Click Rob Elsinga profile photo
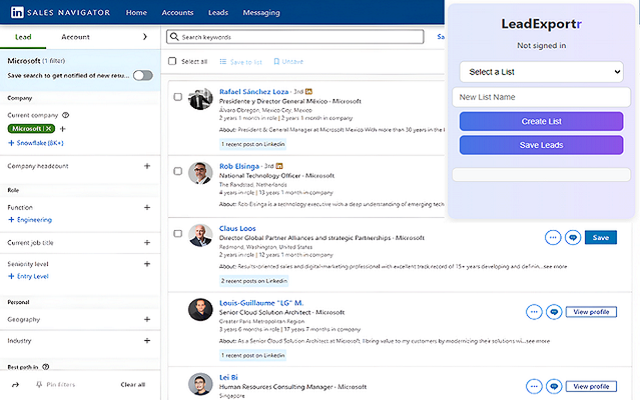 [x=200, y=173]
